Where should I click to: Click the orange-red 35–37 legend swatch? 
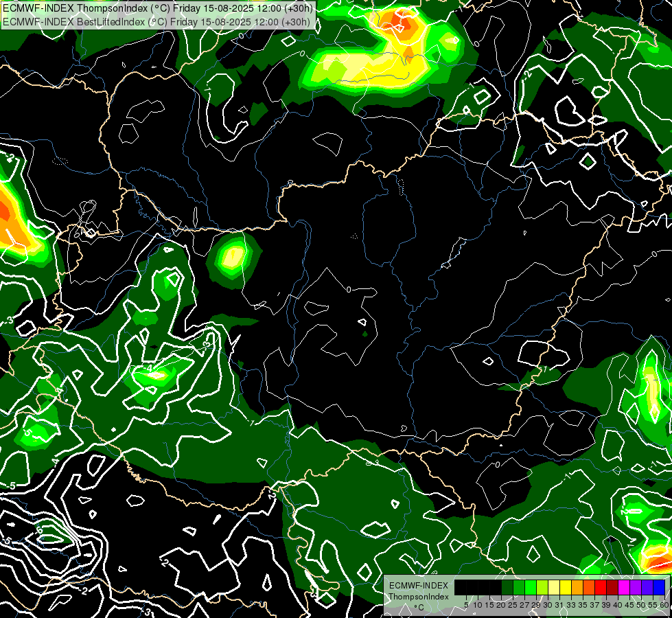pyautogui.click(x=589, y=588)
